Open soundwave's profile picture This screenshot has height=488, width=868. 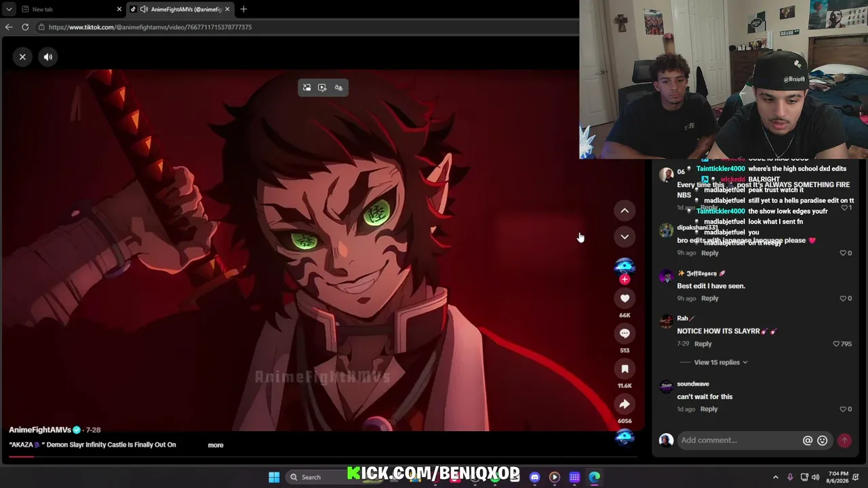[x=666, y=386]
